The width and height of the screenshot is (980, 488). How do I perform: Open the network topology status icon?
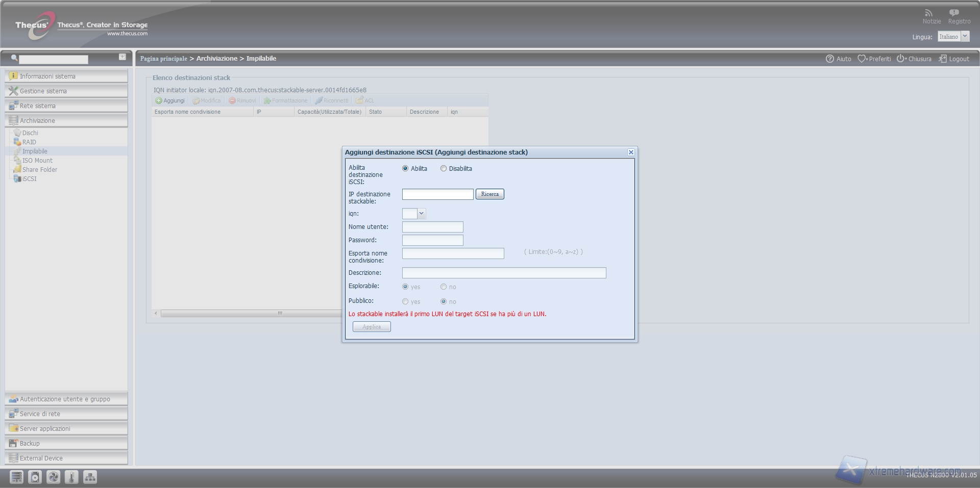(90, 477)
